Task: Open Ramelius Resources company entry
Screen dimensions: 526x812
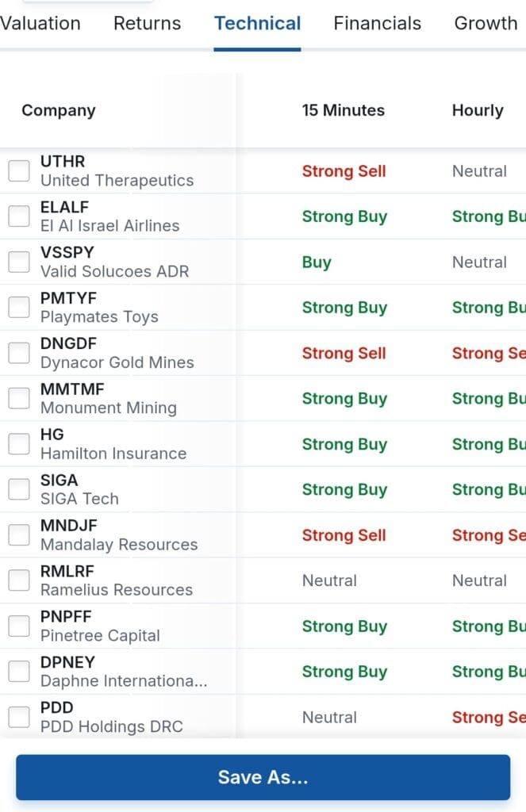Action: point(117,590)
